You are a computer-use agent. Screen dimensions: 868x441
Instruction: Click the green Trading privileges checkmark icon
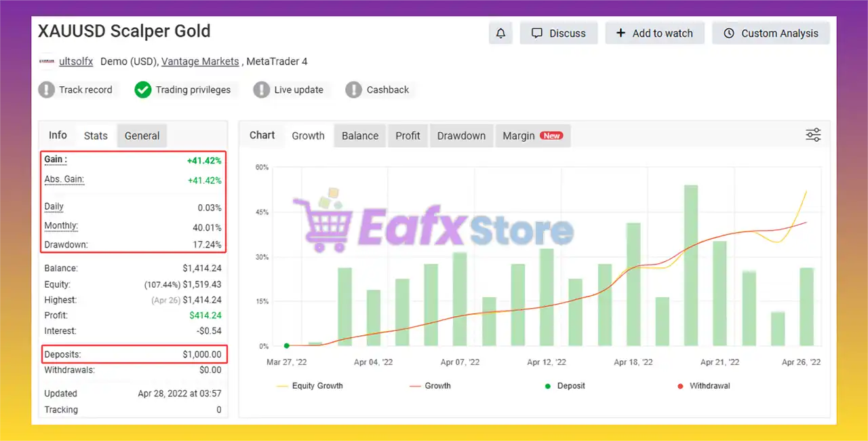(x=142, y=90)
